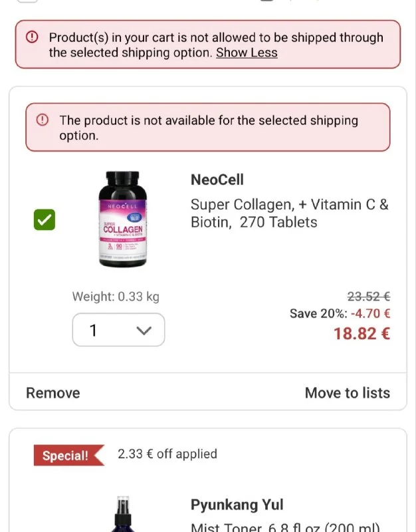Click alert icon beside 'product is not available'
416x532 pixels.
[x=43, y=120]
